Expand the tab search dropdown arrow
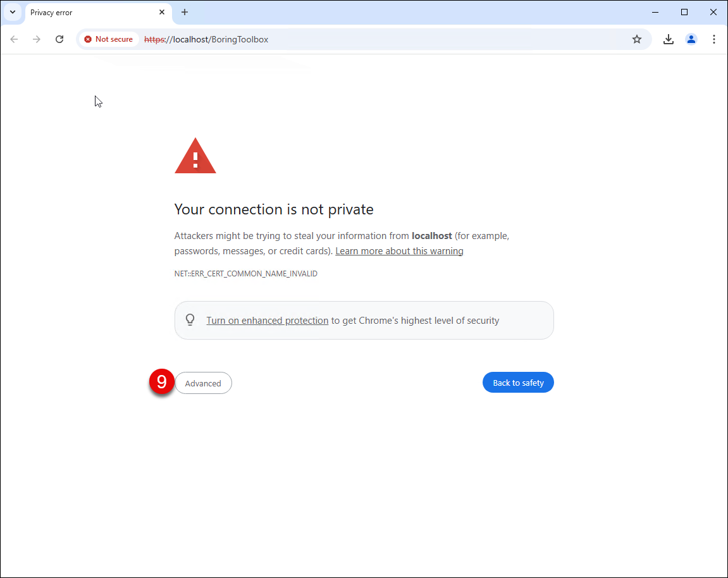Screen dimensions: 728x578 tap(13, 12)
